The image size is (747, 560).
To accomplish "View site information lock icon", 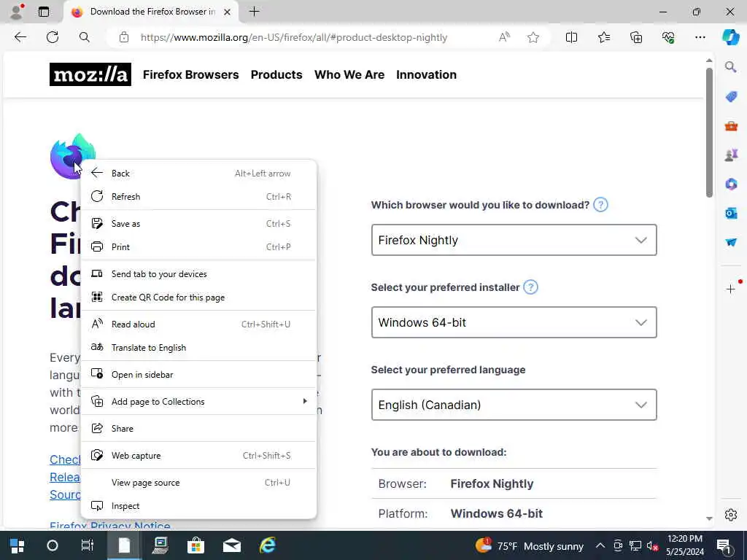I will click(124, 37).
